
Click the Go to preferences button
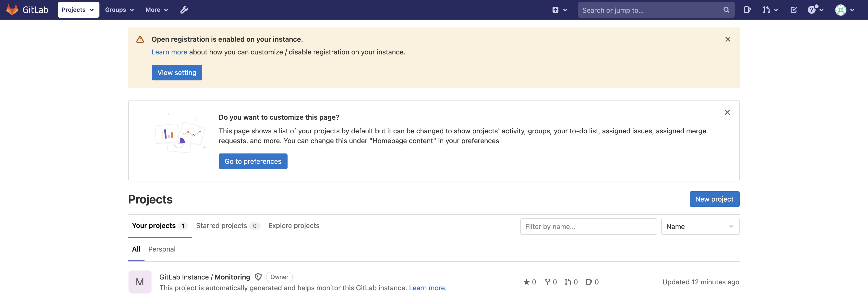point(253,161)
